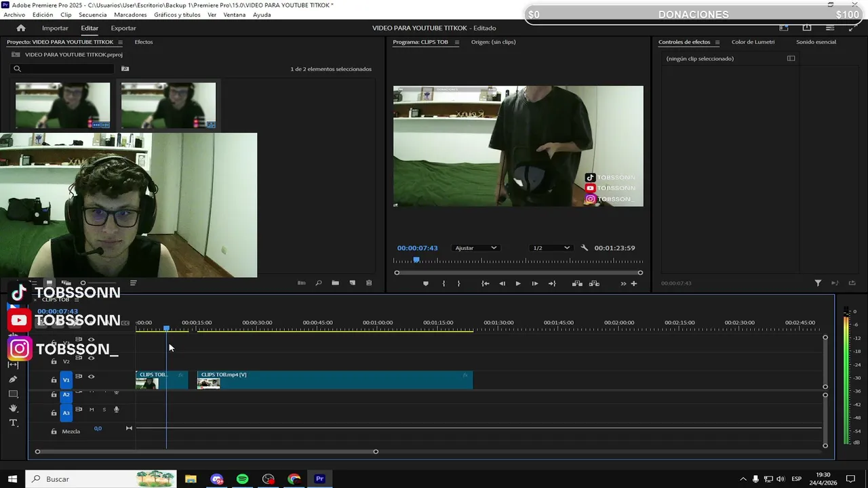Select the Type tool
Viewport: 868px width, 488px height.
[x=13, y=423]
